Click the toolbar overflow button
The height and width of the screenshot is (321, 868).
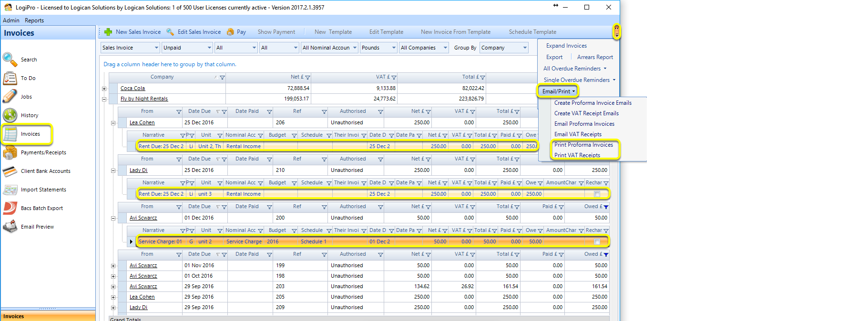616,32
